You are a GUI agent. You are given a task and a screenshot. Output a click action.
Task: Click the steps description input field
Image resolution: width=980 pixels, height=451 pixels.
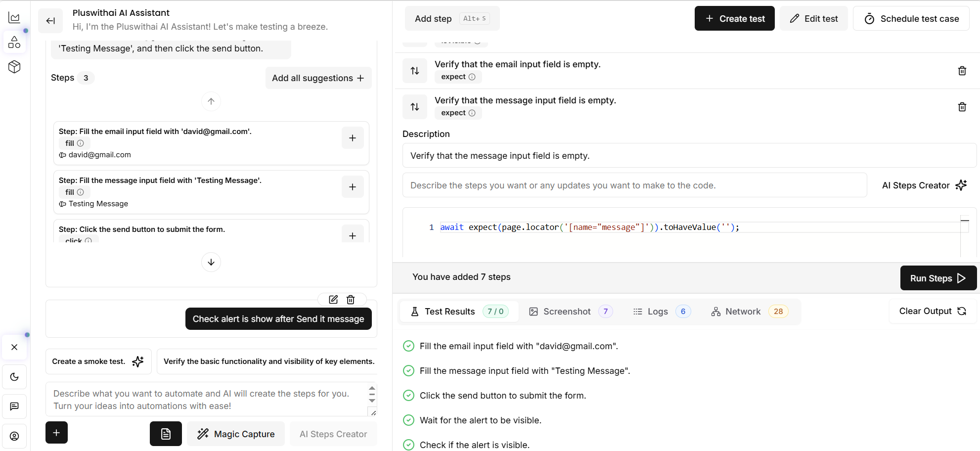634,185
